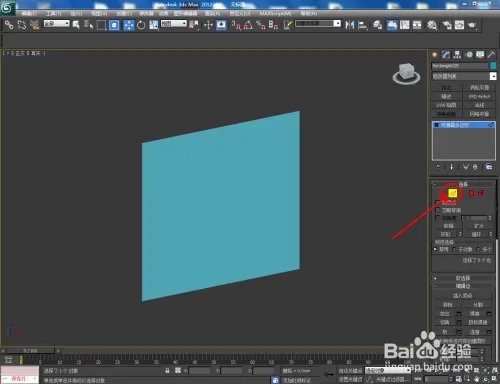Activate the Select and Move tool

click(129, 25)
